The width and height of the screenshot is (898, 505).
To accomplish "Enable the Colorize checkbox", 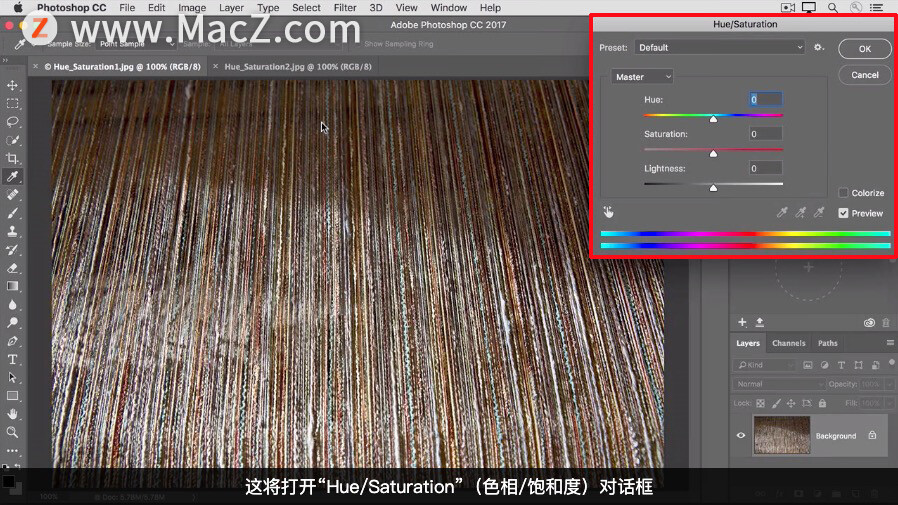I will click(843, 193).
